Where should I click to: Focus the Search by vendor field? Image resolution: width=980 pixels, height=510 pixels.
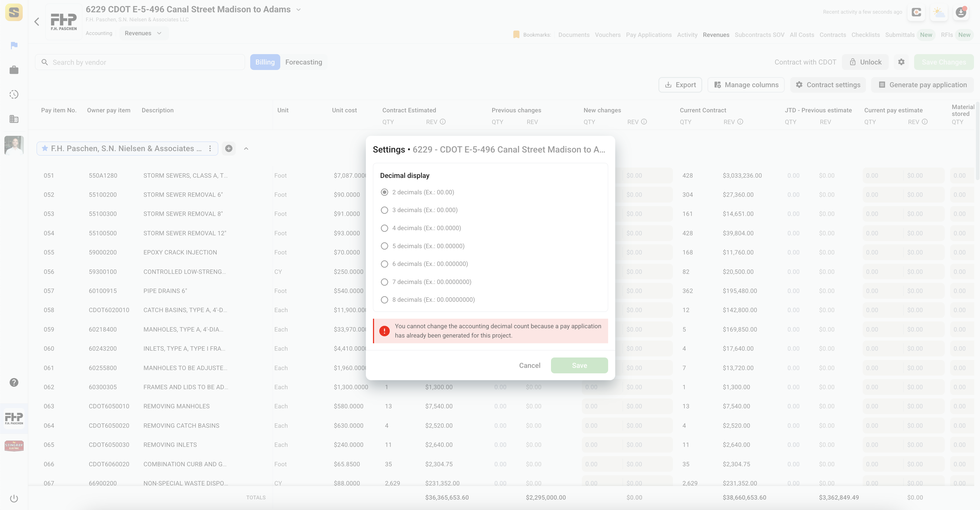click(x=140, y=62)
